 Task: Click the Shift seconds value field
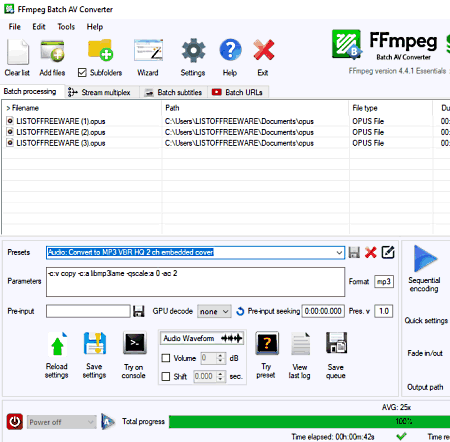(x=205, y=376)
